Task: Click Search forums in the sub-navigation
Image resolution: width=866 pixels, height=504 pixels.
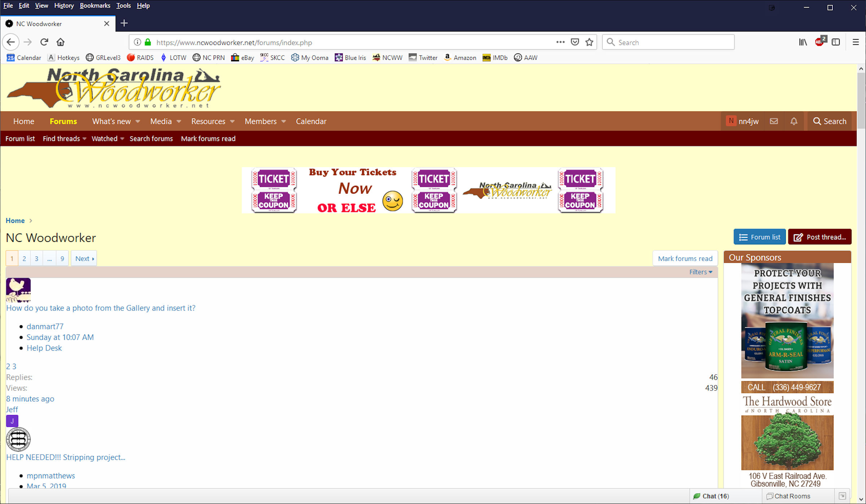Action: tap(151, 138)
